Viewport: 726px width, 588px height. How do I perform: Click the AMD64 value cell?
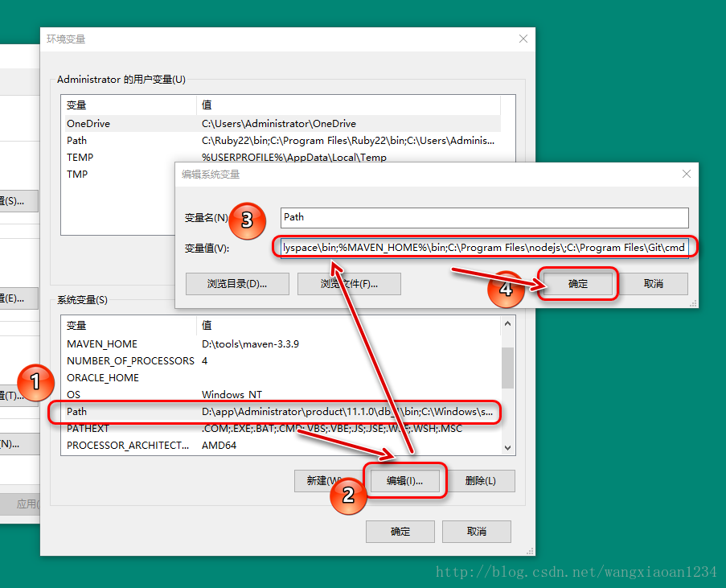(219, 446)
